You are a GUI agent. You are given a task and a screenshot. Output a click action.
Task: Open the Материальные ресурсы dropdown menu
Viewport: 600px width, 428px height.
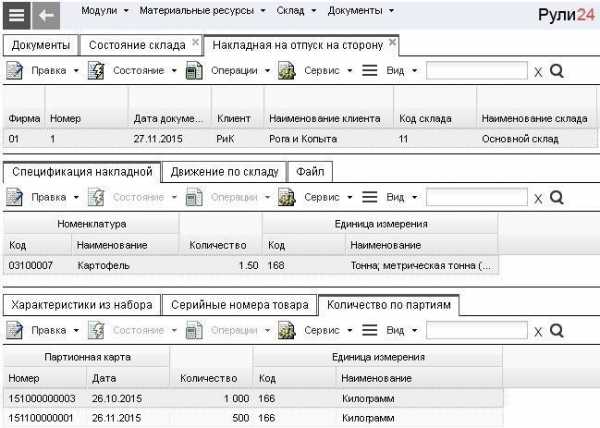click(x=202, y=11)
